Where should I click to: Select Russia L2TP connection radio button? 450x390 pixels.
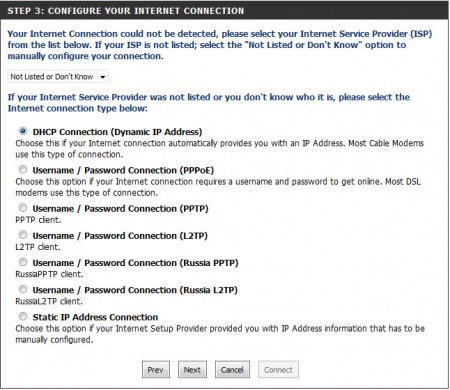[23, 289]
